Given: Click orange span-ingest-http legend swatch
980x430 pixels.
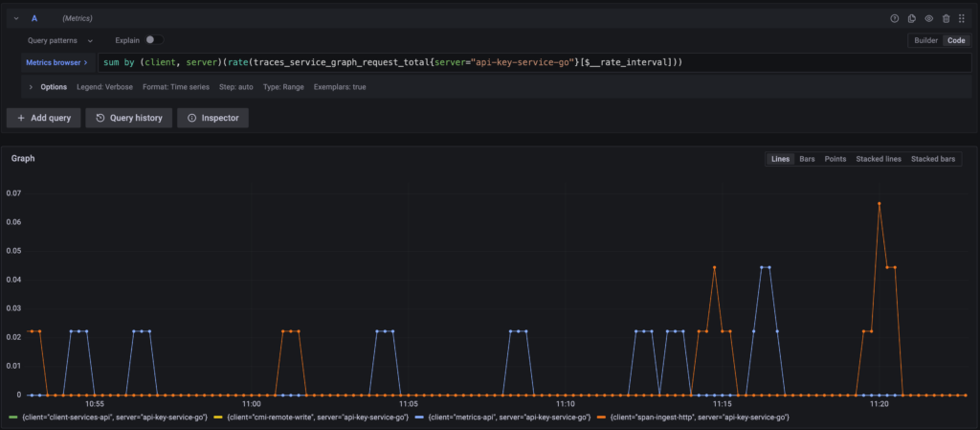Looking at the screenshot, I should pyautogui.click(x=602, y=417).
